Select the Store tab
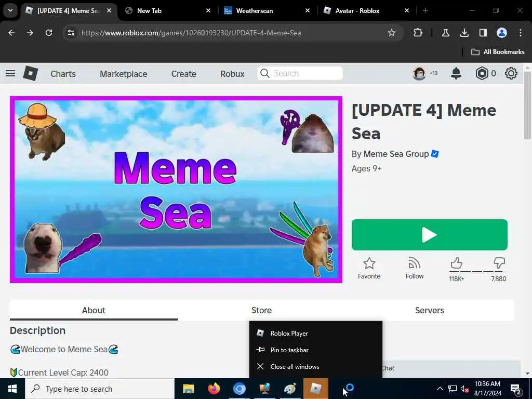Screen dimensions: 532x399 [x=262, y=310]
